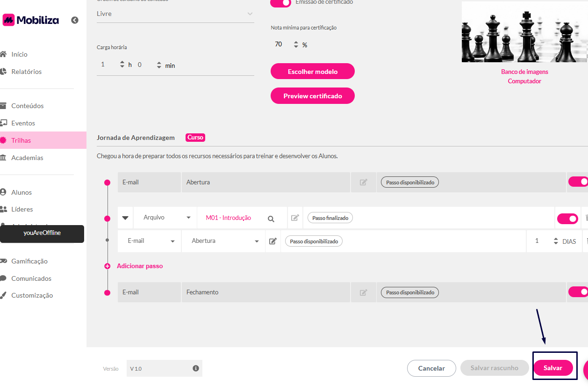The height and width of the screenshot is (387, 588).
Task: Open the Banco de imagens link
Action: tap(524, 72)
